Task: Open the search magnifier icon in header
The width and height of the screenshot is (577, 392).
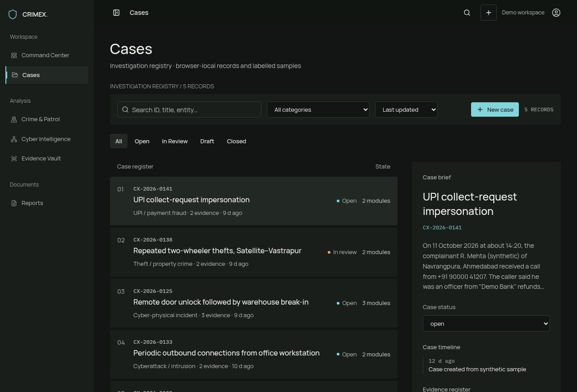Action: (467, 13)
